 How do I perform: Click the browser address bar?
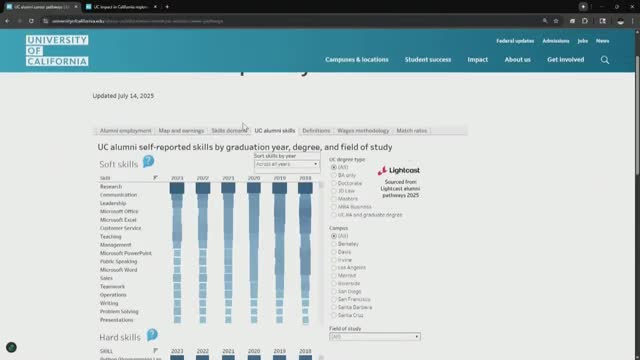[x=286, y=21]
